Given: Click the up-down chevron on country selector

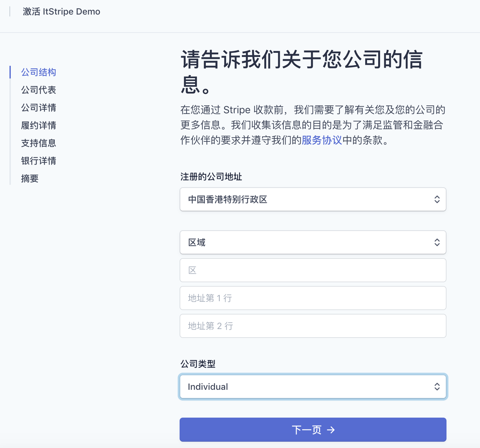Looking at the screenshot, I should pos(437,199).
